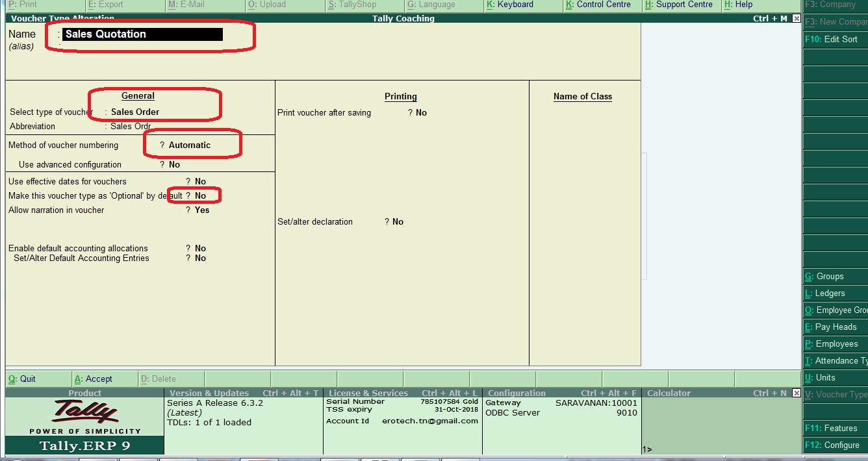Toggle Print voucher after saving

(x=421, y=112)
